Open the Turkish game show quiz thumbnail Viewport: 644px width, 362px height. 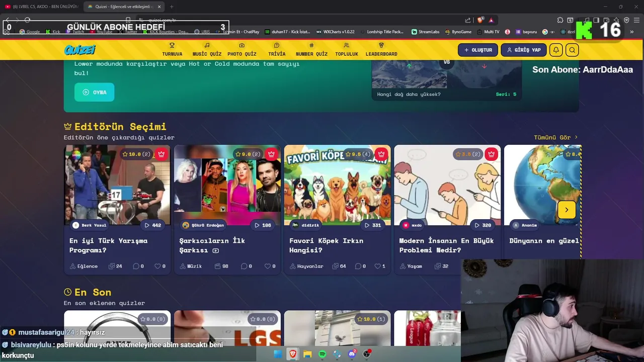[x=117, y=185]
